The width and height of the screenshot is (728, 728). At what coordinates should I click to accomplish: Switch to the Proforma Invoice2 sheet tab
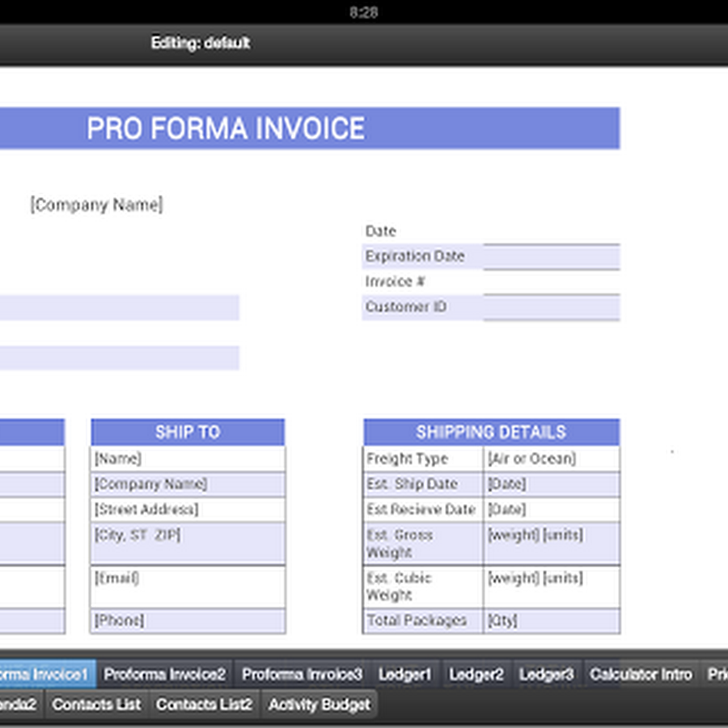165,674
